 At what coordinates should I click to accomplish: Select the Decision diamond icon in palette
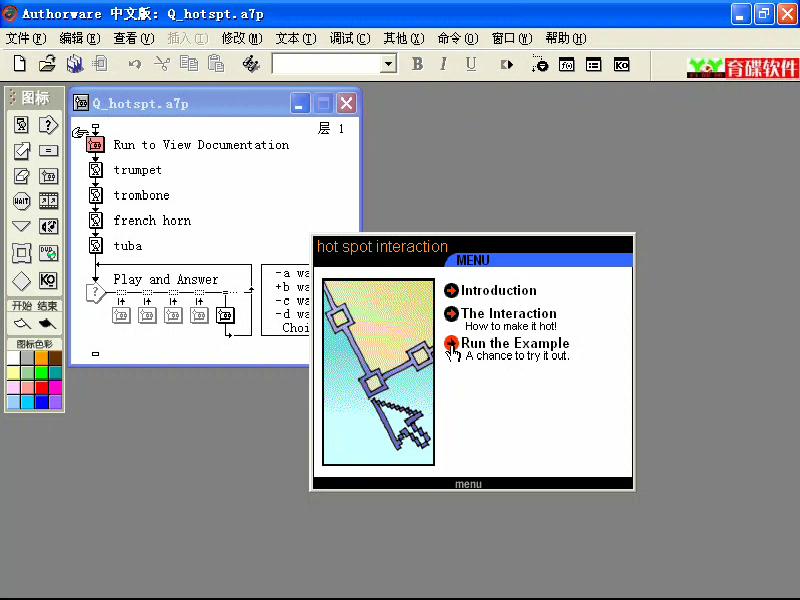coord(21,280)
